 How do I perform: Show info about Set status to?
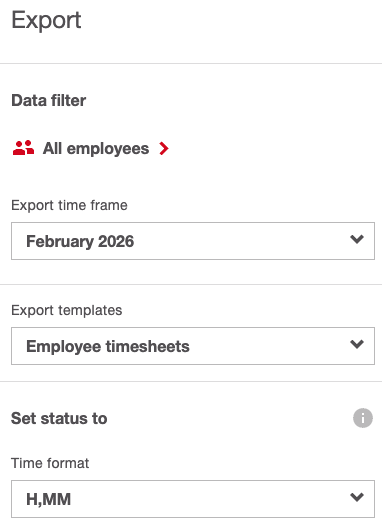363,418
